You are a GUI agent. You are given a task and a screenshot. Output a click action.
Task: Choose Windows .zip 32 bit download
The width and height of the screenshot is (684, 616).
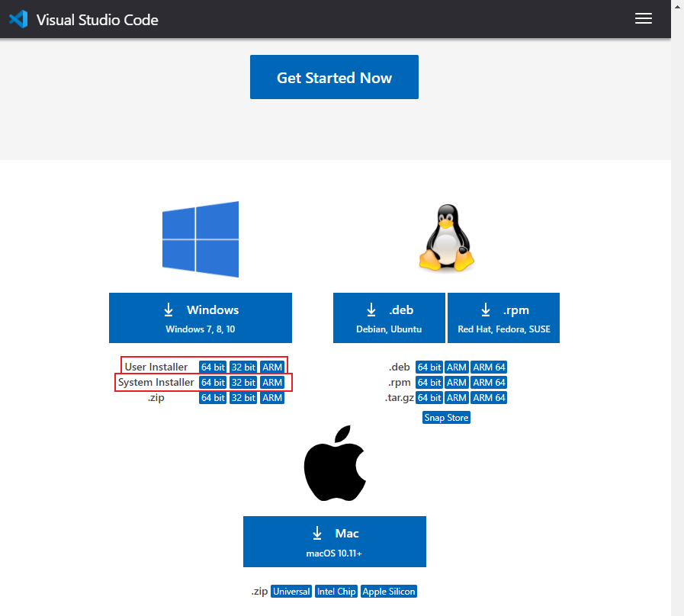tap(243, 397)
